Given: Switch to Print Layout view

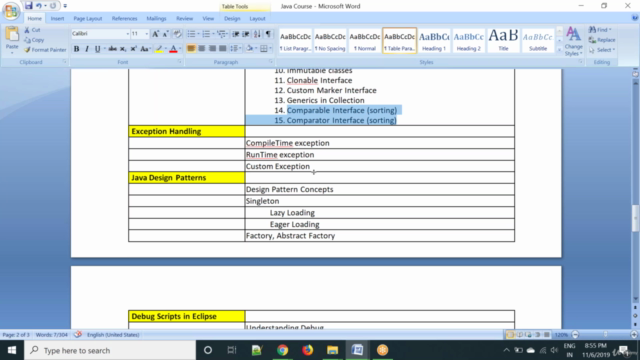Looking at the screenshot, I should [510, 335].
